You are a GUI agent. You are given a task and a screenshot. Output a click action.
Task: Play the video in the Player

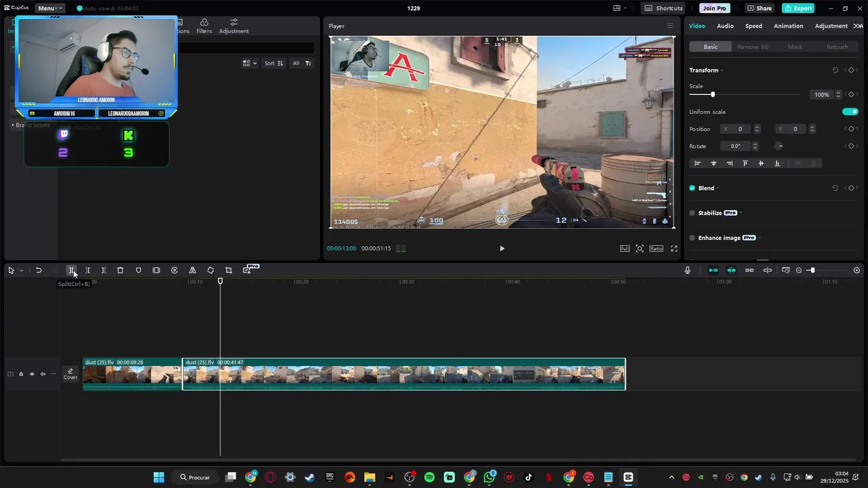pyautogui.click(x=502, y=249)
